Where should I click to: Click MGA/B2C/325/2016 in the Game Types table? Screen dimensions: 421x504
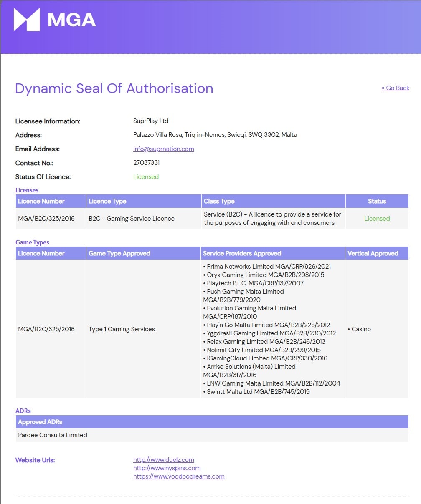click(x=46, y=329)
